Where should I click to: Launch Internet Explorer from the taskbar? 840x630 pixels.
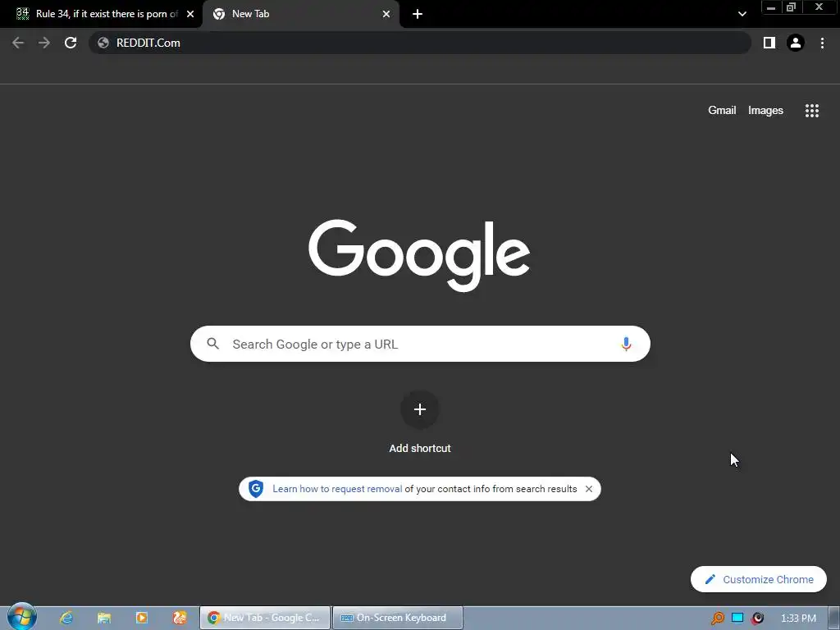pyautogui.click(x=66, y=618)
